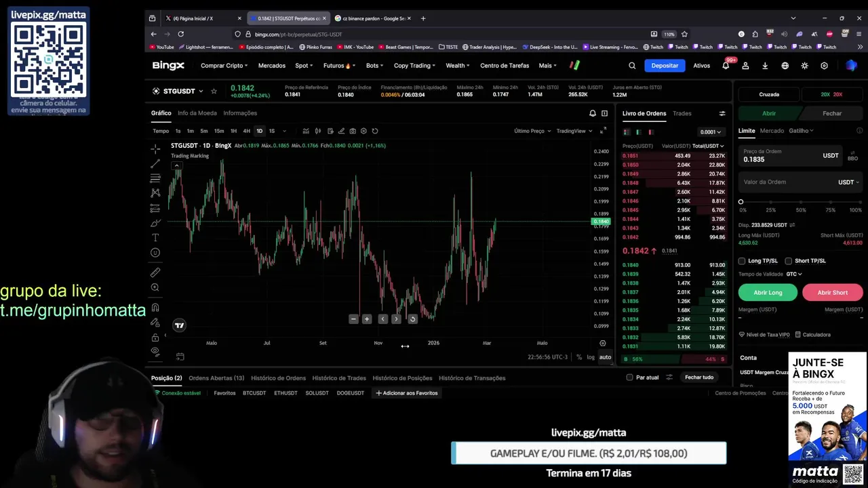Expand more timeframes dropdown arrow
Screen dimensions: 868x488
pos(284,131)
